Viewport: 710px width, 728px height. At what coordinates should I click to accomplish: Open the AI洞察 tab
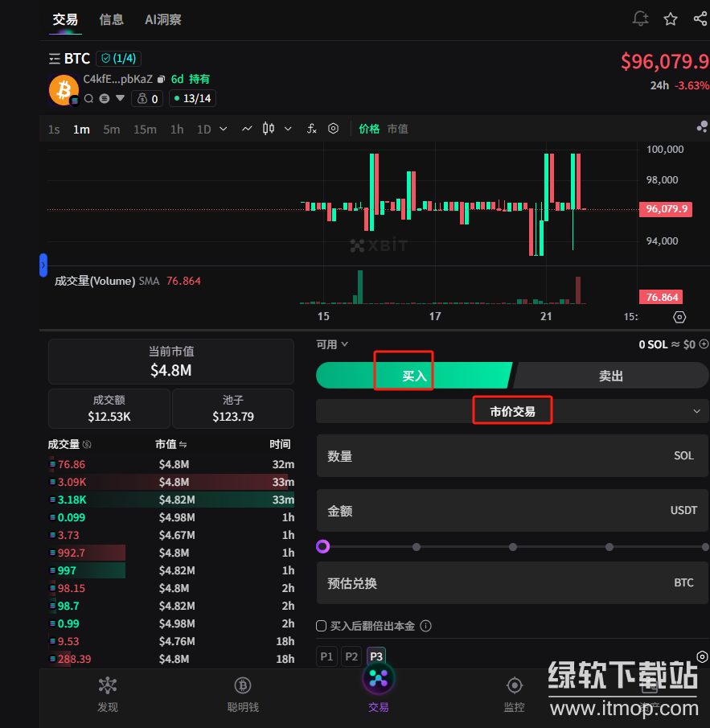(163, 19)
